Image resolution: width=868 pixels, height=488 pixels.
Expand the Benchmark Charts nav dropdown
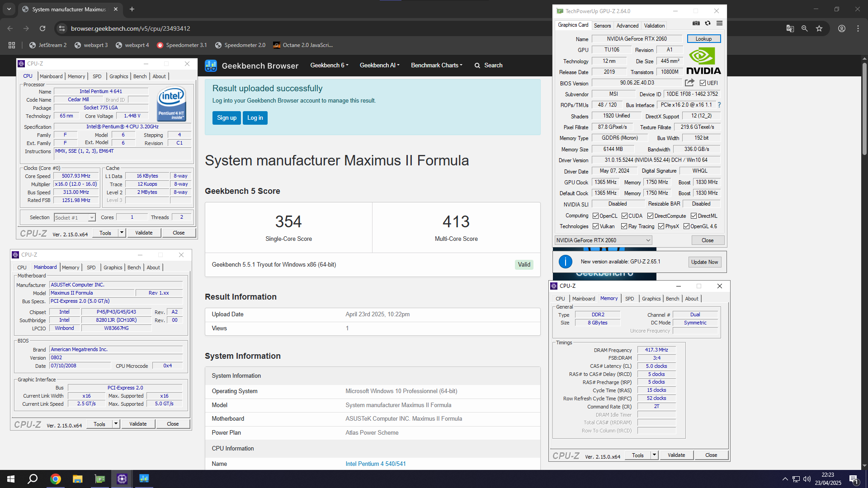(437, 66)
